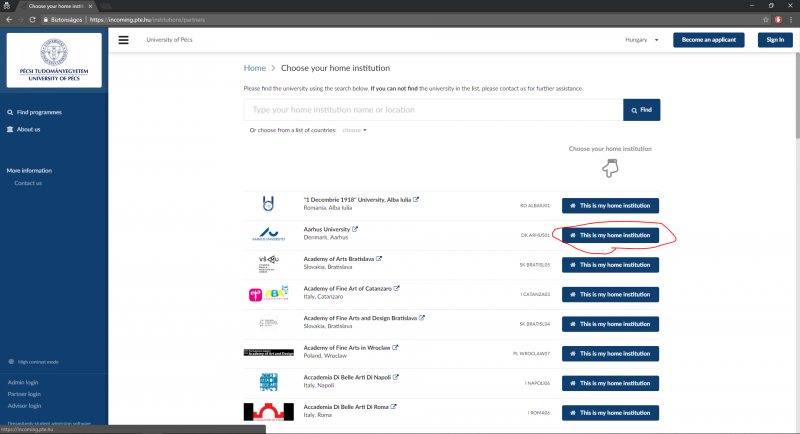Click the browser back arrow

pos(9,19)
